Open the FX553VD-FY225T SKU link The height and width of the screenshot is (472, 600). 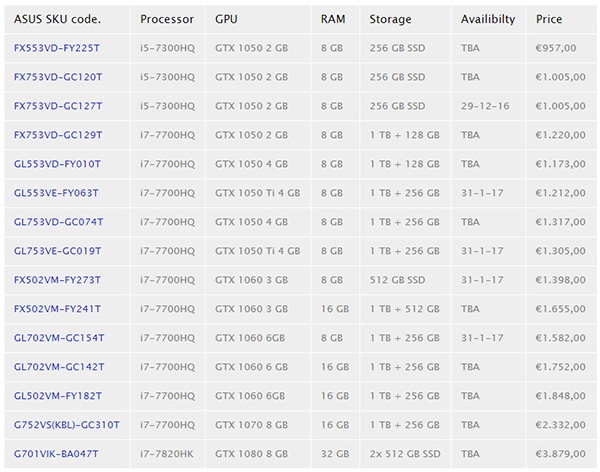click(57, 47)
